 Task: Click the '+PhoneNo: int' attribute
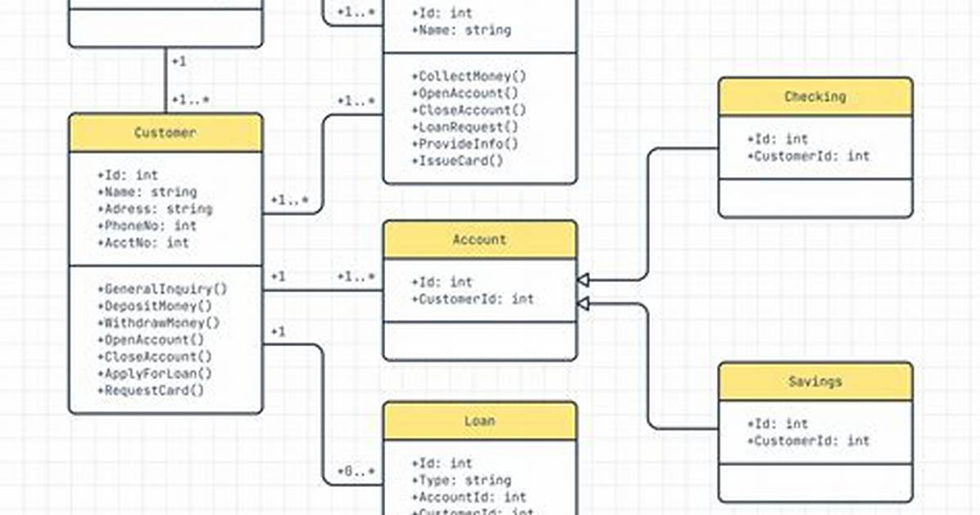click(x=147, y=226)
